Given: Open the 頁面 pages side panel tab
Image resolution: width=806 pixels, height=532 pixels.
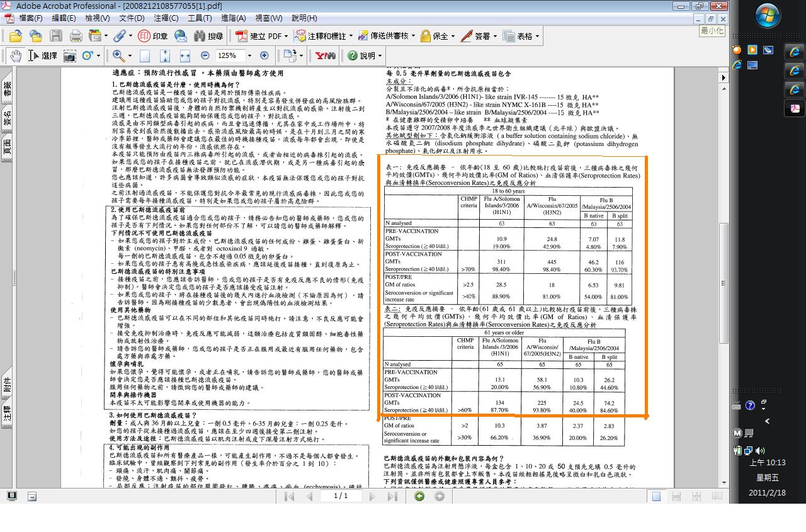Looking at the screenshot, I should coord(8,147).
